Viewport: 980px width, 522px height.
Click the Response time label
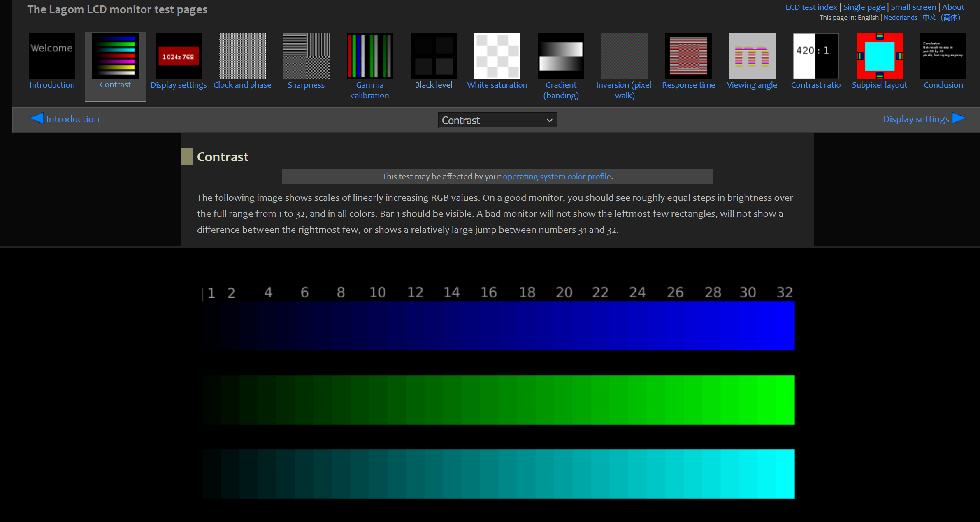pyautogui.click(x=688, y=85)
